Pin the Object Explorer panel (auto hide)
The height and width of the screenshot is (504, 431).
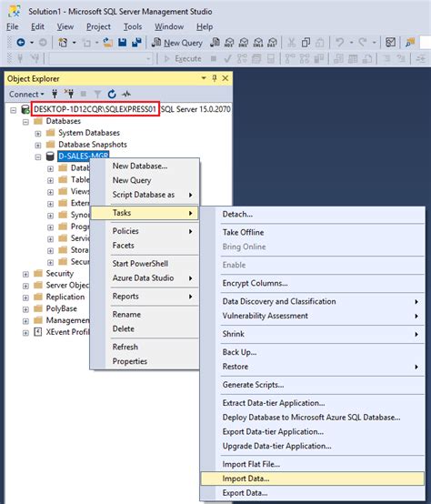tap(215, 78)
